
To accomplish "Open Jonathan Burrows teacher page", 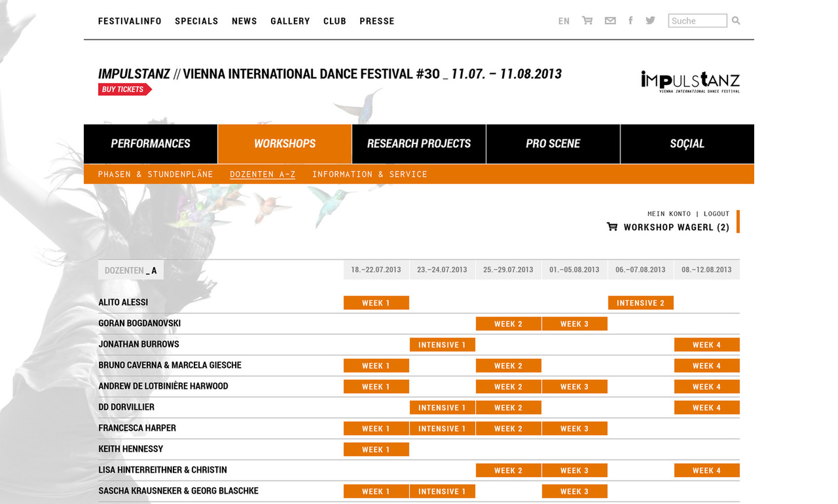I will (x=139, y=344).
